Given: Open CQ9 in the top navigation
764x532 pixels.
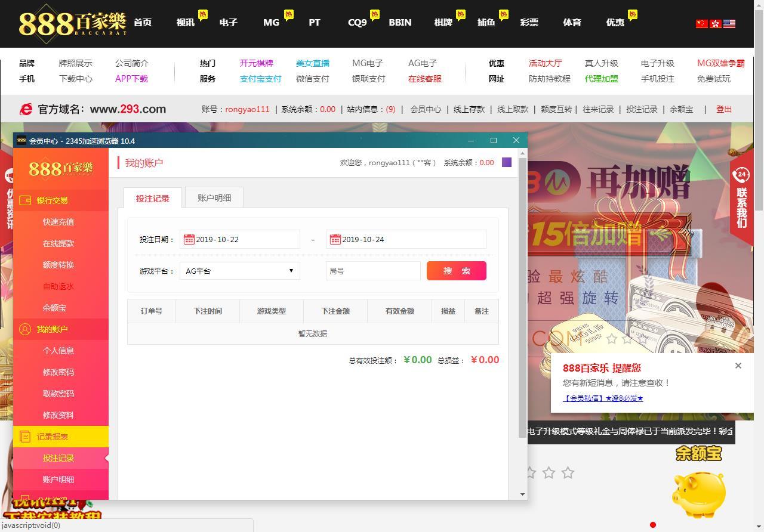Looking at the screenshot, I should coord(358,22).
